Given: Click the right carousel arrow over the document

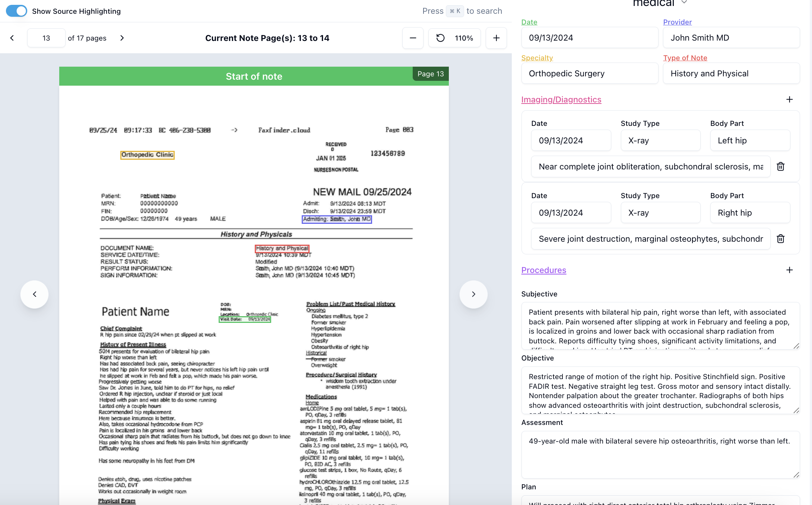Looking at the screenshot, I should tap(473, 294).
